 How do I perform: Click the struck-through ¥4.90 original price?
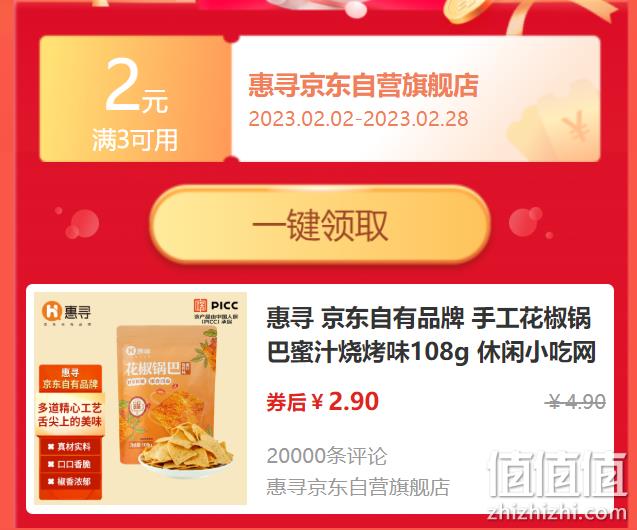click(x=576, y=402)
